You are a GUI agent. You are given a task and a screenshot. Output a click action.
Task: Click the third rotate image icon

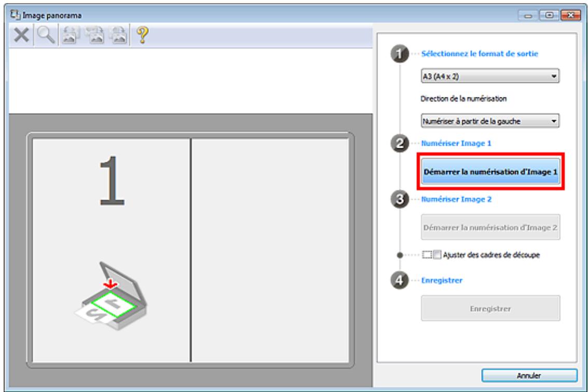coord(118,35)
